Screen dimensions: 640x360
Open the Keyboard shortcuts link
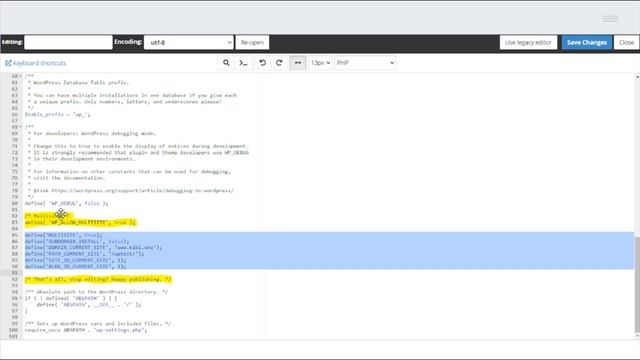[39, 63]
